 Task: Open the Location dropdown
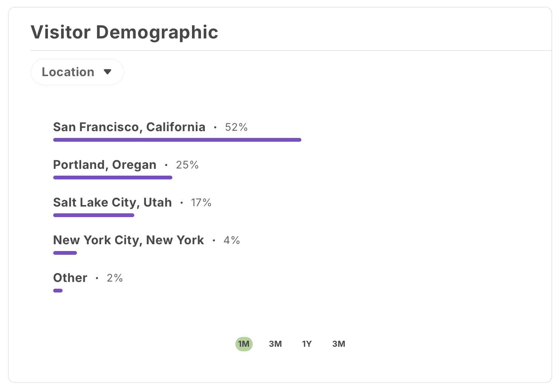77,72
